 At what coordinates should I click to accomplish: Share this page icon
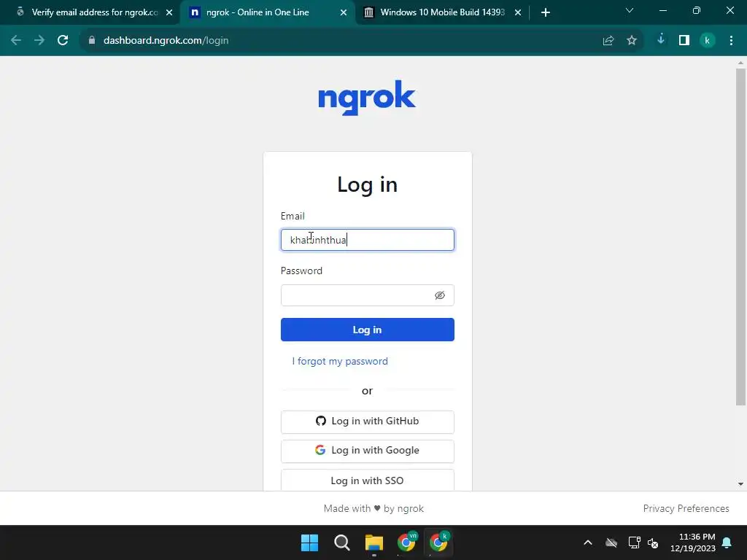coord(608,41)
